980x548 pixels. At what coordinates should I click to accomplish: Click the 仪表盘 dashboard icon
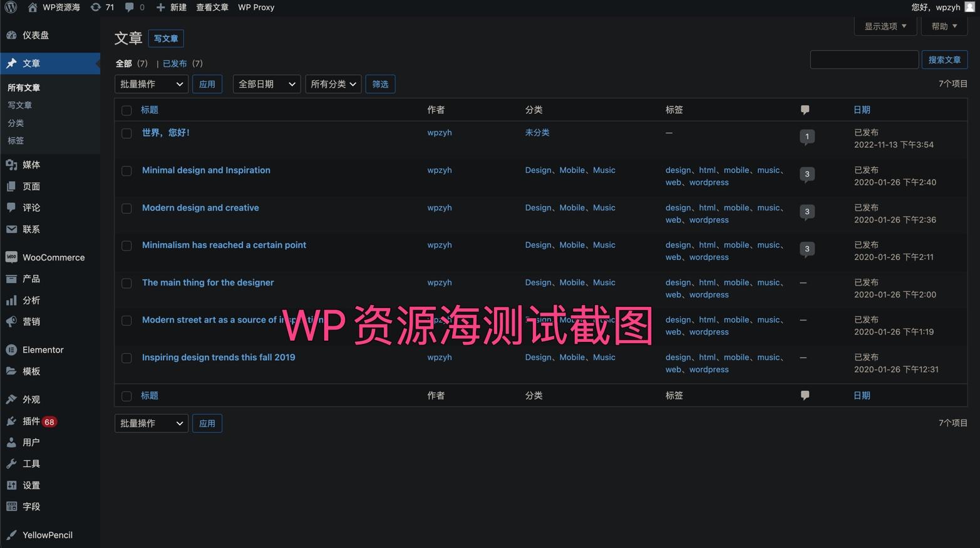coord(11,35)
